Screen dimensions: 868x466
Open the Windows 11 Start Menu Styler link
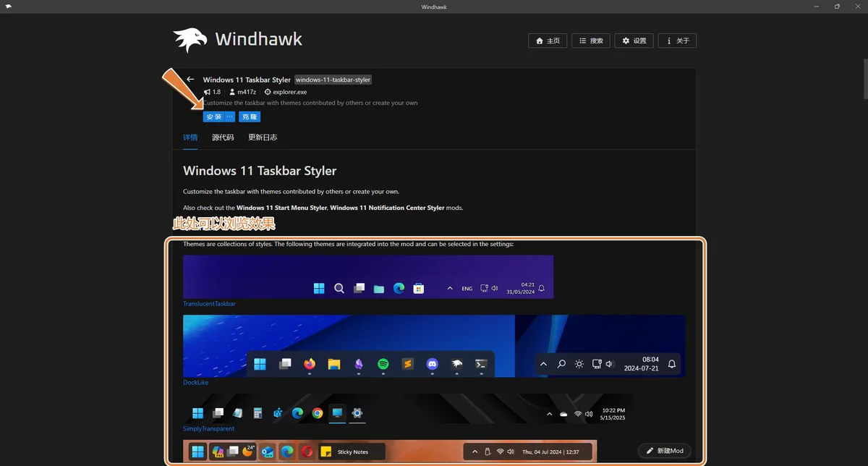(x=282, y=208)
